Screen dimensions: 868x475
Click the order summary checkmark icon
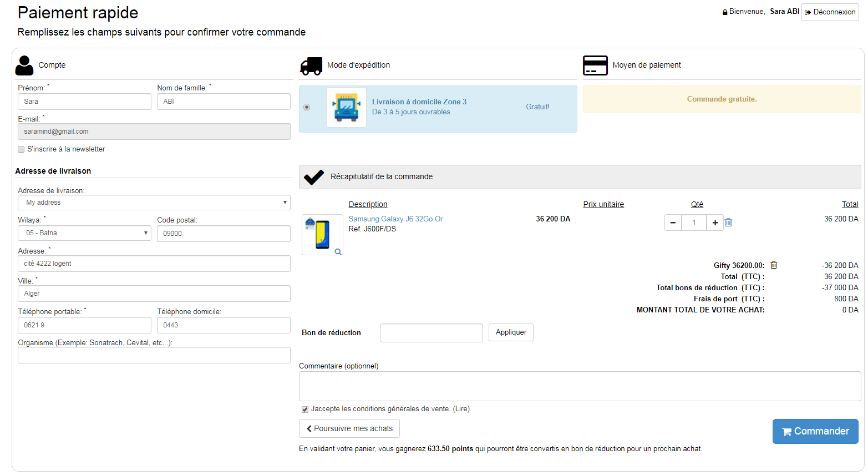click(314, 177)
